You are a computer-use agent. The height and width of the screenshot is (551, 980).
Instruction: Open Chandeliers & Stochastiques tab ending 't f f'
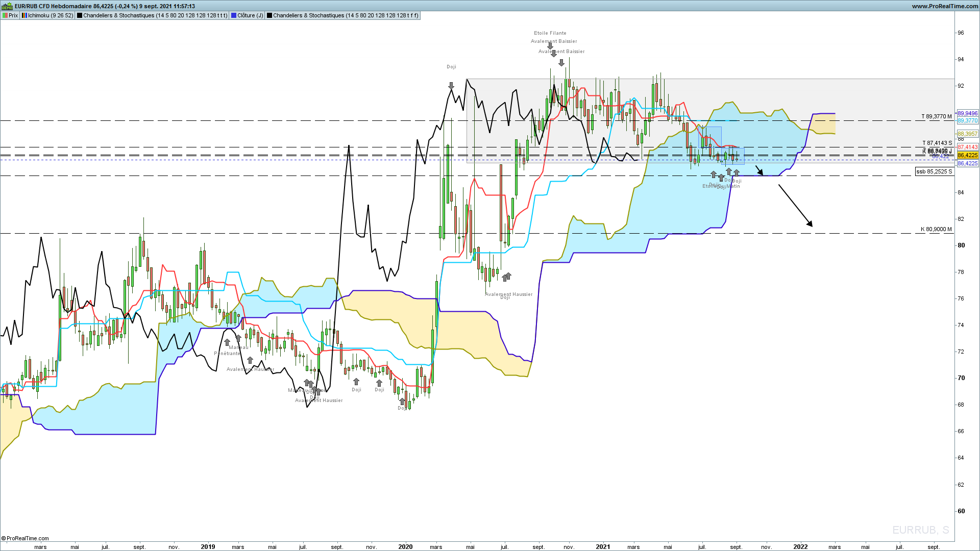click(342, 16)
